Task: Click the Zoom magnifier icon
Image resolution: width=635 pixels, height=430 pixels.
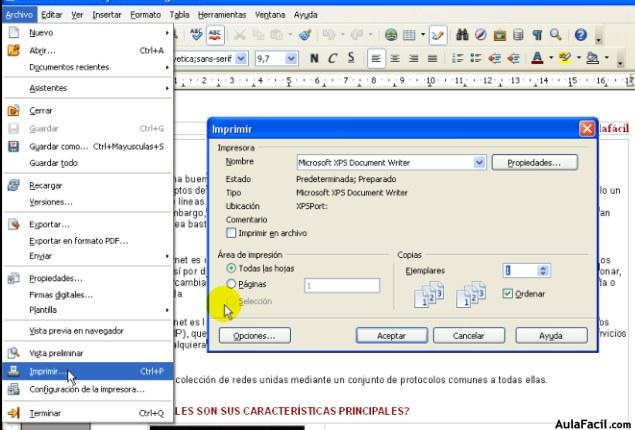Action: [x=556, y=35]
